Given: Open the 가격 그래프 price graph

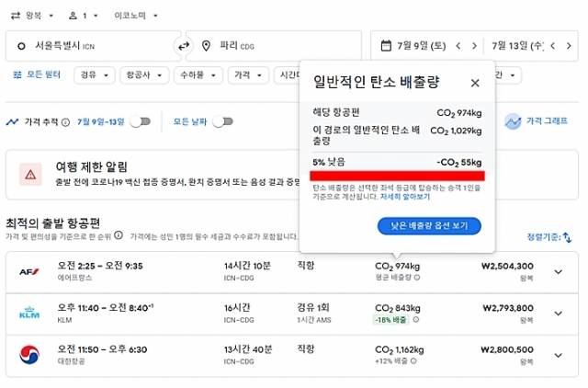Looking at the screenshot, I should pos(536,120).
